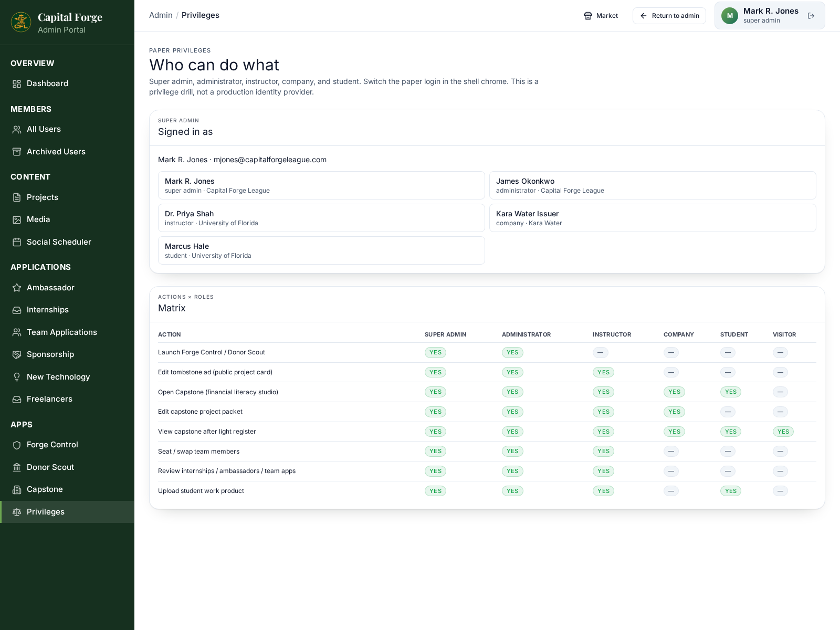Open the Mark R. Jones profile chip
840x630 pixels.
(x=770, y=16)
